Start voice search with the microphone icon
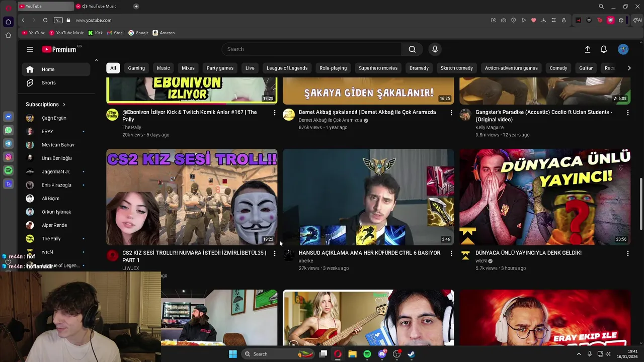The width and height of the screenshot is (644, 362). tap(435, 49)
